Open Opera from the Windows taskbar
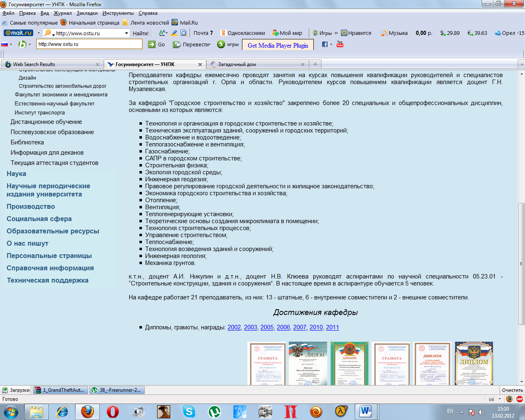Image resolution: width=525 pixels, height=420 pixels. coord(113,411)
